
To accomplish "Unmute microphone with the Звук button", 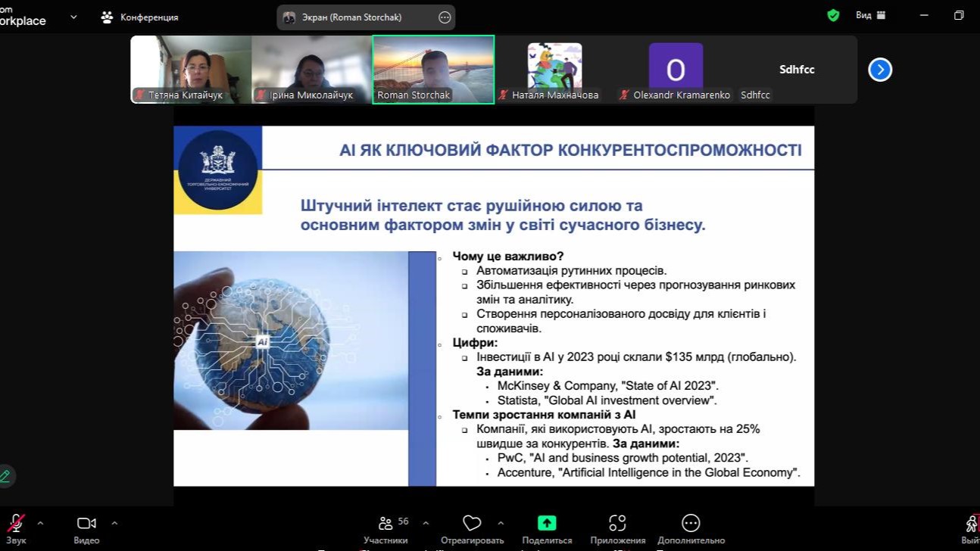I will click(15, 524).
